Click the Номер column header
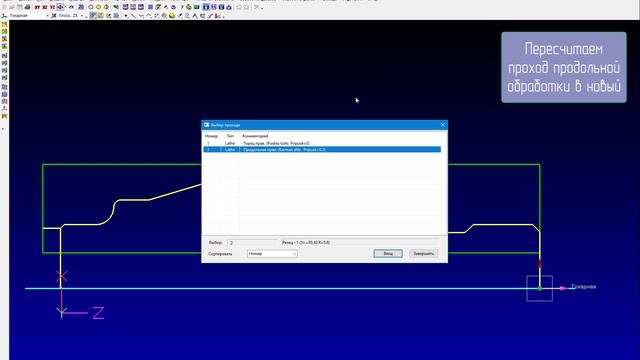The height and width of the screenshot is (360, 640). [x=211, y=136]
